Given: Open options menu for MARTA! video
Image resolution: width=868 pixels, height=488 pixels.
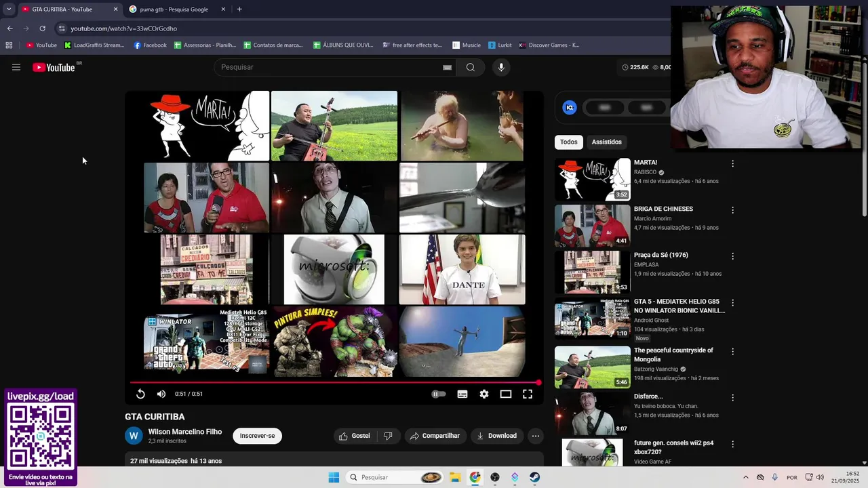Looking at the screenshot, I should pos(732,163).
